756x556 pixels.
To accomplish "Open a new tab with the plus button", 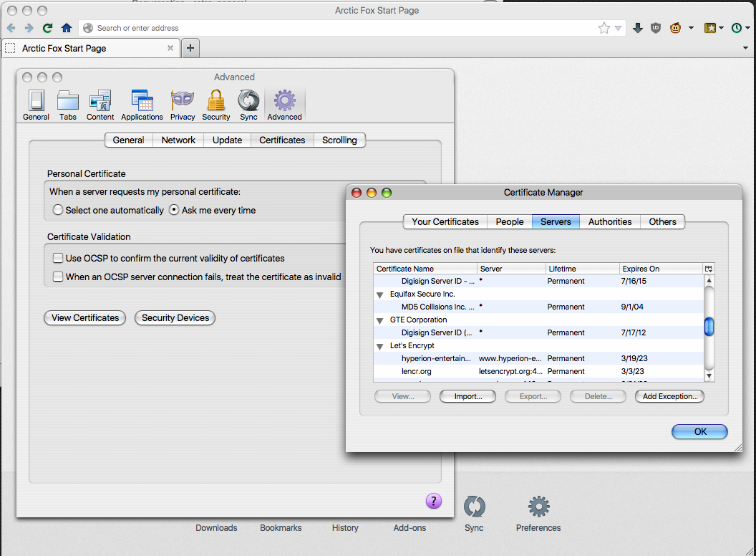I will tap(190, 48).
